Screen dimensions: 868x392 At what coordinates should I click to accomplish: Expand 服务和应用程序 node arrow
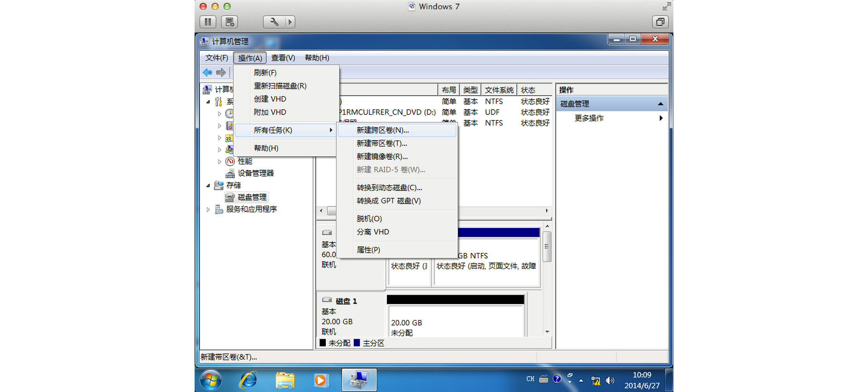[208, 210]
